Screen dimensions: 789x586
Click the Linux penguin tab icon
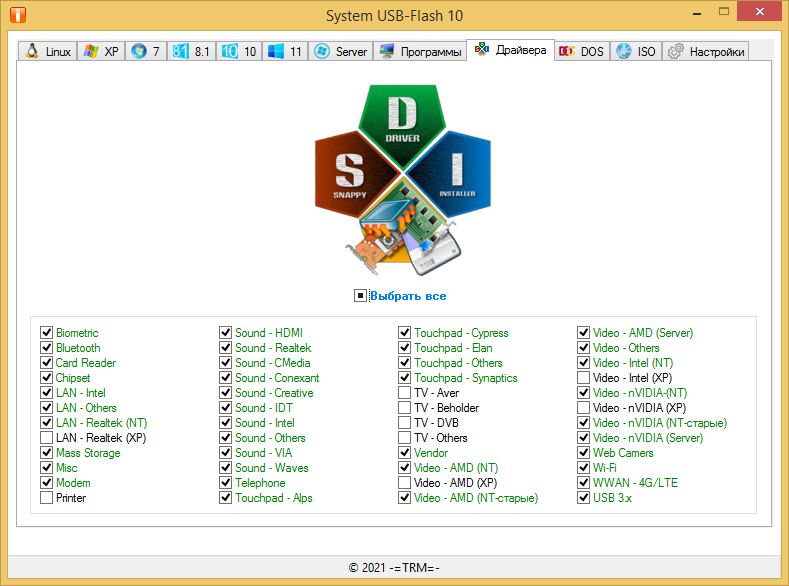[x=32, y=51]
